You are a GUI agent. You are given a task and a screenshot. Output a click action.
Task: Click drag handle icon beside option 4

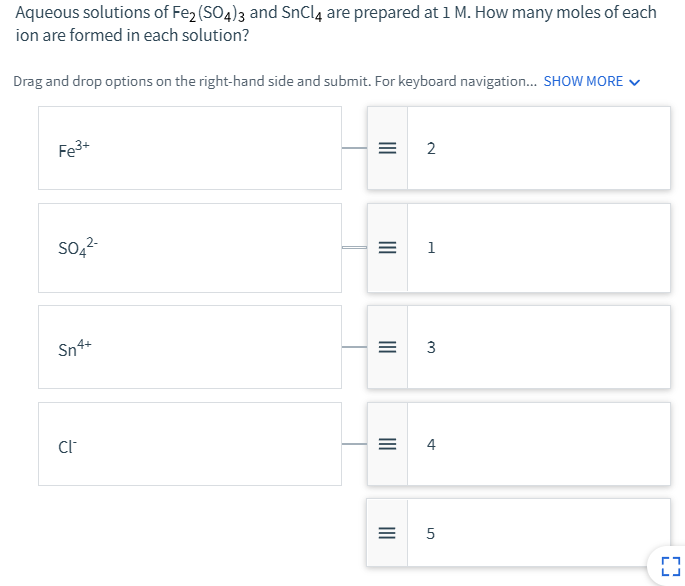pos(388,444)
